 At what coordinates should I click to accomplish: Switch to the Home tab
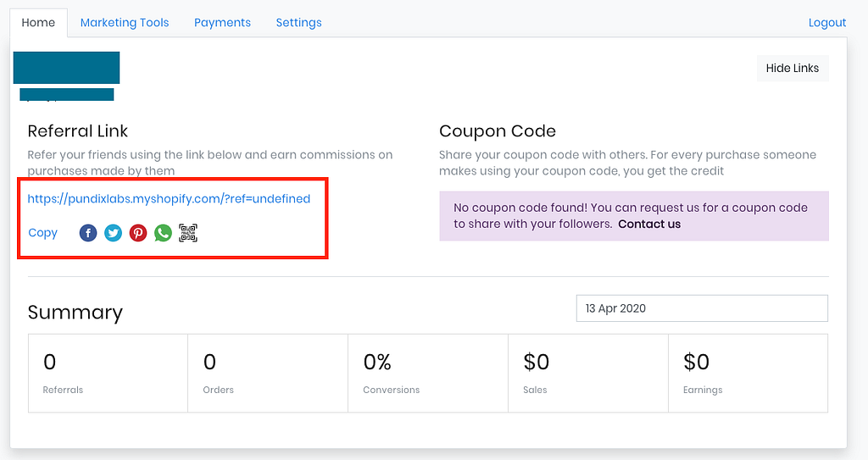point(38,23)
